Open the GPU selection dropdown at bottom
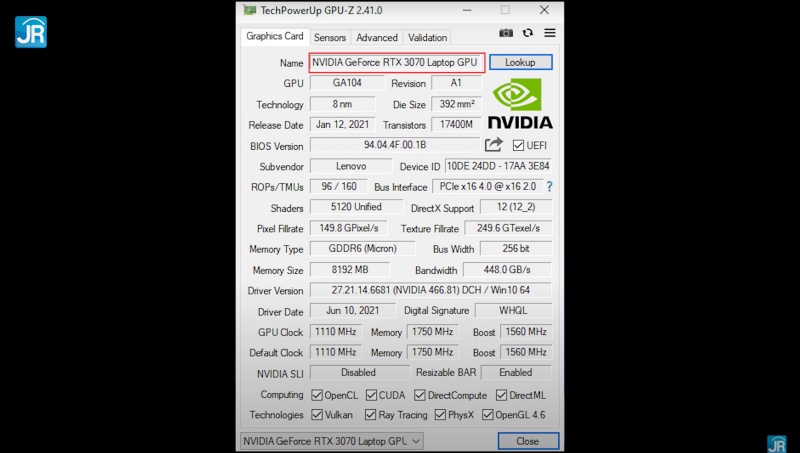The width and height of the screenshot is (800, 453). 332,441
